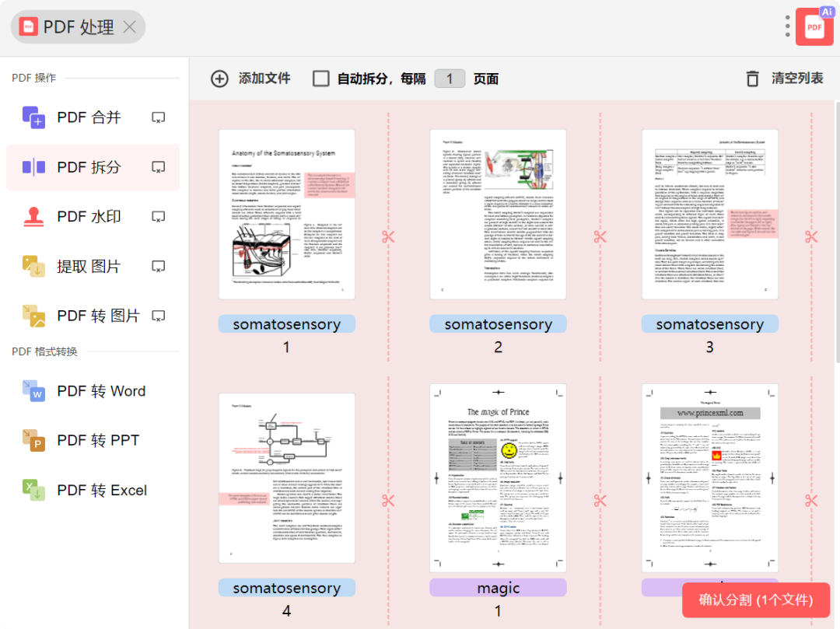
Task: Select somatosensory page 3 thumbnail
Action: tap(710, 214)
